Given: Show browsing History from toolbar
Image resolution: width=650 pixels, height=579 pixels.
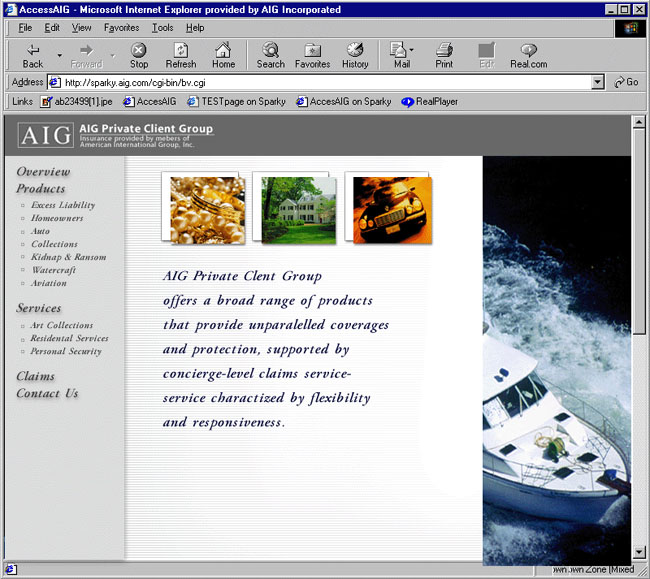Looking at the screenshot, I should tap(355, 50).
